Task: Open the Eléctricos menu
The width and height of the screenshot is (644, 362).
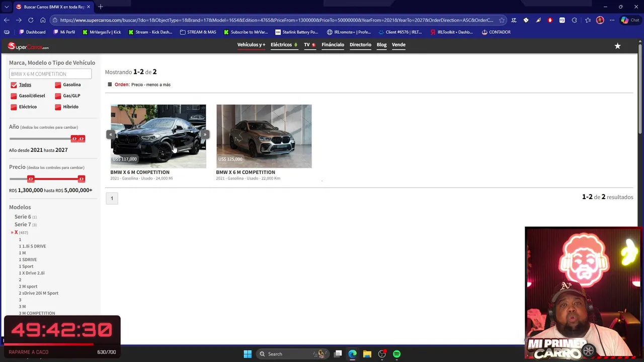Action: [x=284, y=45]
